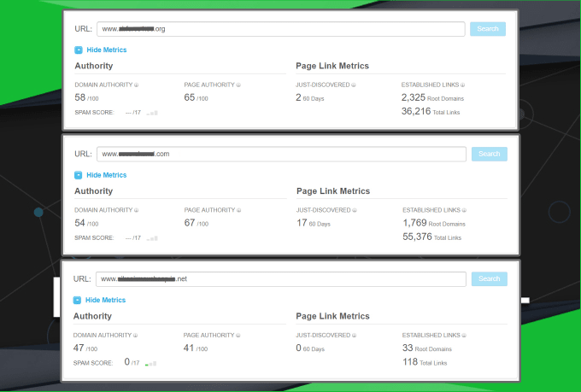
Task: Click the spam score bar indicator in the .net panel
Action: pyautogui.click(x=151, y=363)
